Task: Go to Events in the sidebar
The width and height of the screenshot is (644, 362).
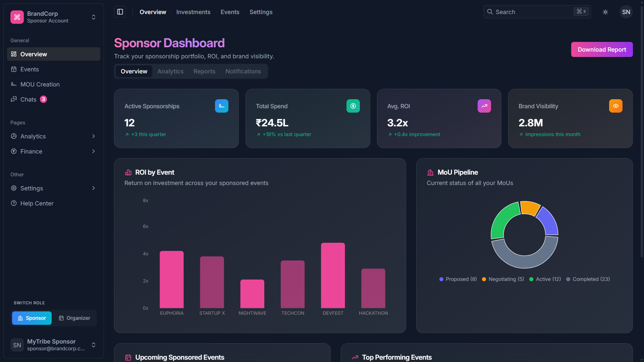Action: (54, 69)
